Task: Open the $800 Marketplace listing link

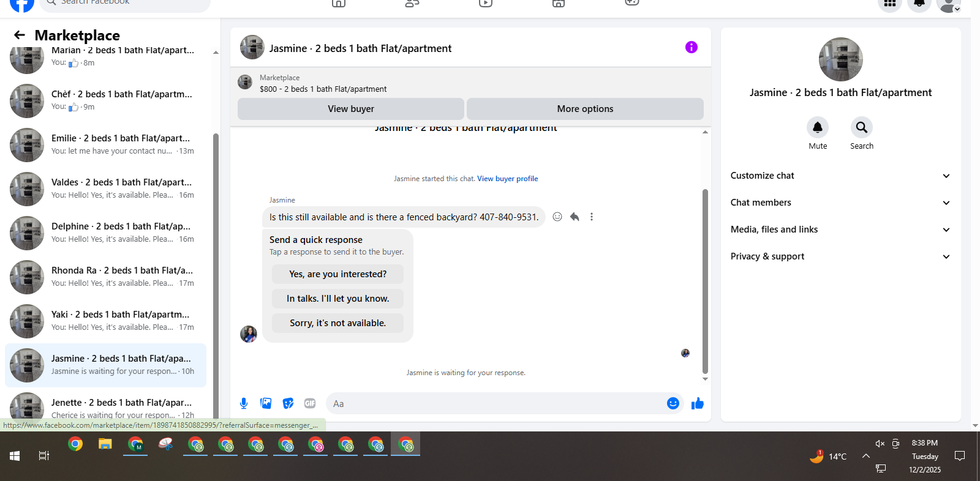Action: pos(323,89)
